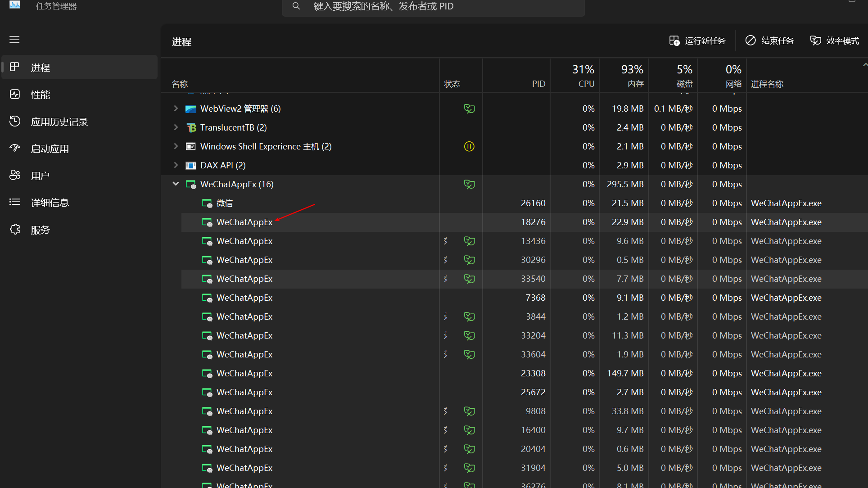
Task: Click the suspended pause icon of Windows Shell Experience
Action: point(469,146)
